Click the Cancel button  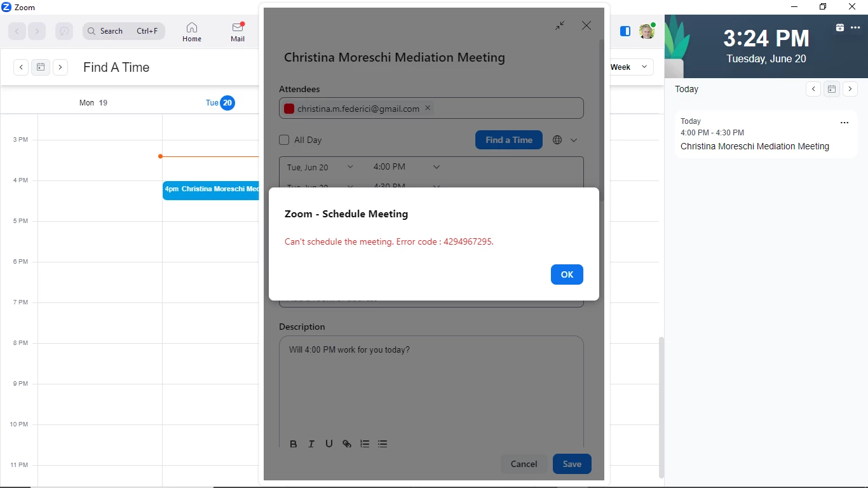coord(524,464)
